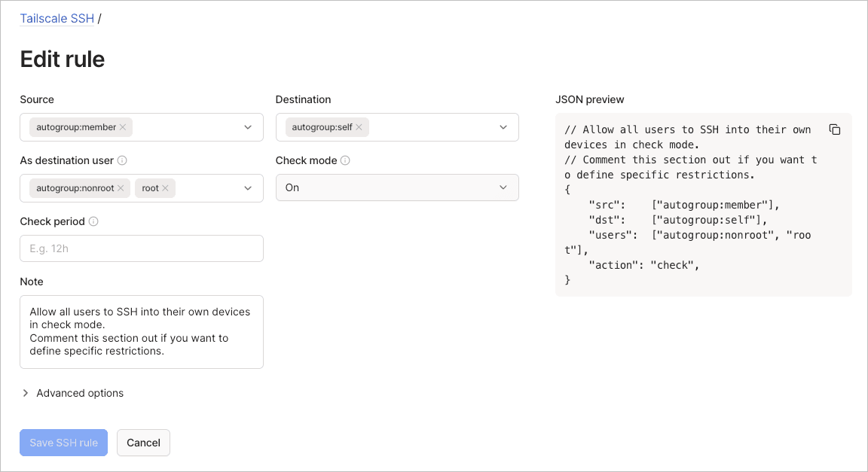The height and width of the screenshot is (472, 868).
Task: Open the Source dropdown
Action: tap(248, 126)
